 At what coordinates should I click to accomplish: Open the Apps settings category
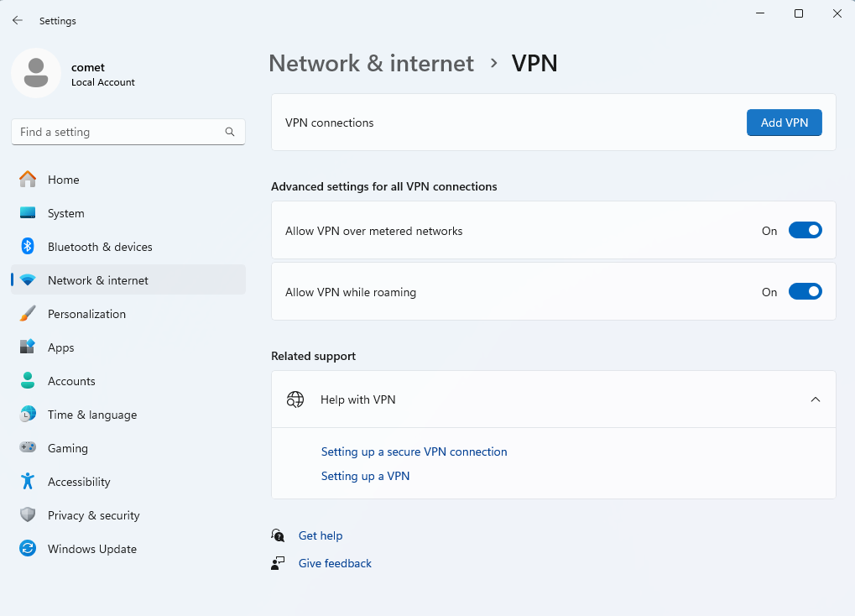(128, 347)
